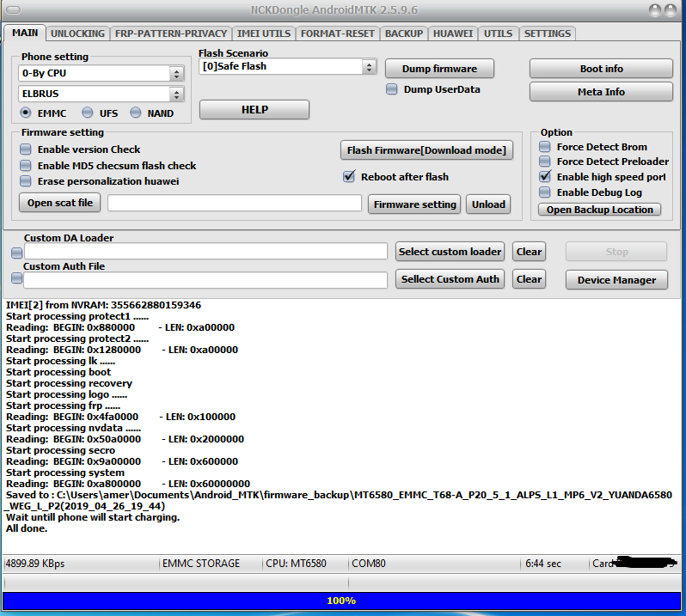686x616 pixels.
Task: Click 'CPU: MT6580' in status bar
Action: pyautogui.click(x=297, y=564)
